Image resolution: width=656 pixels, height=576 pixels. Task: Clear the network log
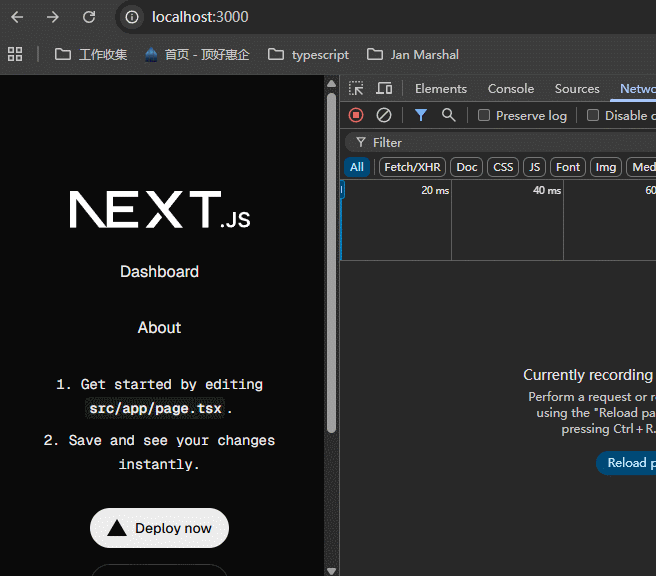[384, 115]
